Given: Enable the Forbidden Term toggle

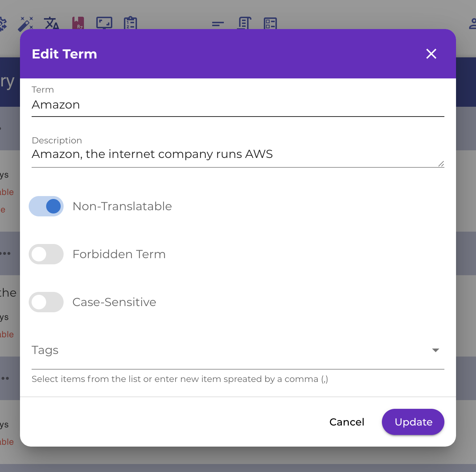Looking at the screenshot, I should coord(46,254).
